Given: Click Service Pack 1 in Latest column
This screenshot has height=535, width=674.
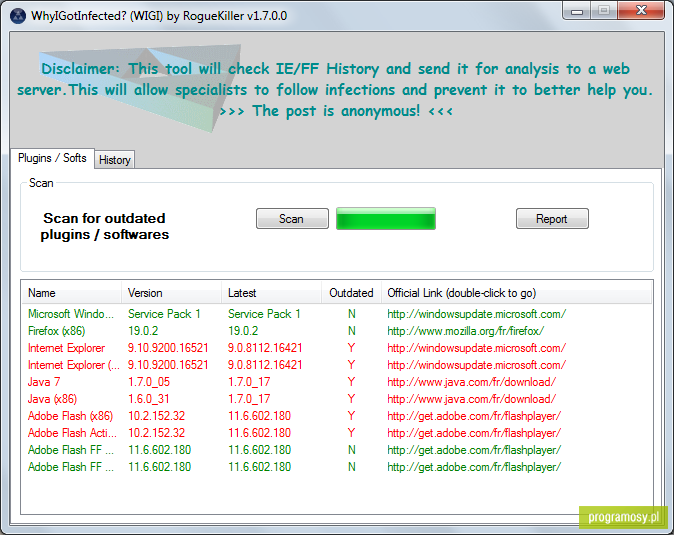Looking at the screenshot, I should [264, 314].
